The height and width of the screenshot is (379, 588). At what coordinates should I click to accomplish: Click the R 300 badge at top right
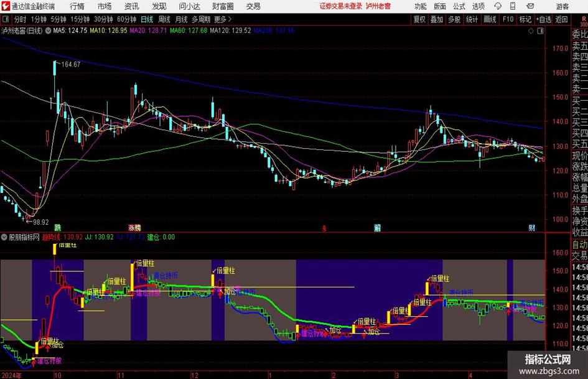point(584,21)
